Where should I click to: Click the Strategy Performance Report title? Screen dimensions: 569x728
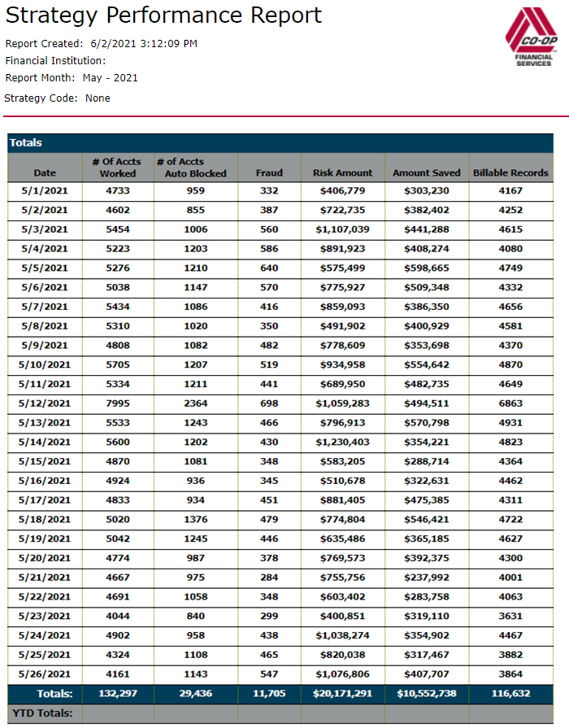pyautogui.click(x=163, y=15)
